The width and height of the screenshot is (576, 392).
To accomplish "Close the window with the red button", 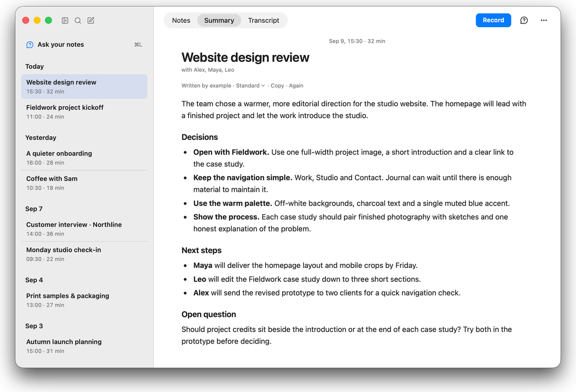I will (26, 20).
